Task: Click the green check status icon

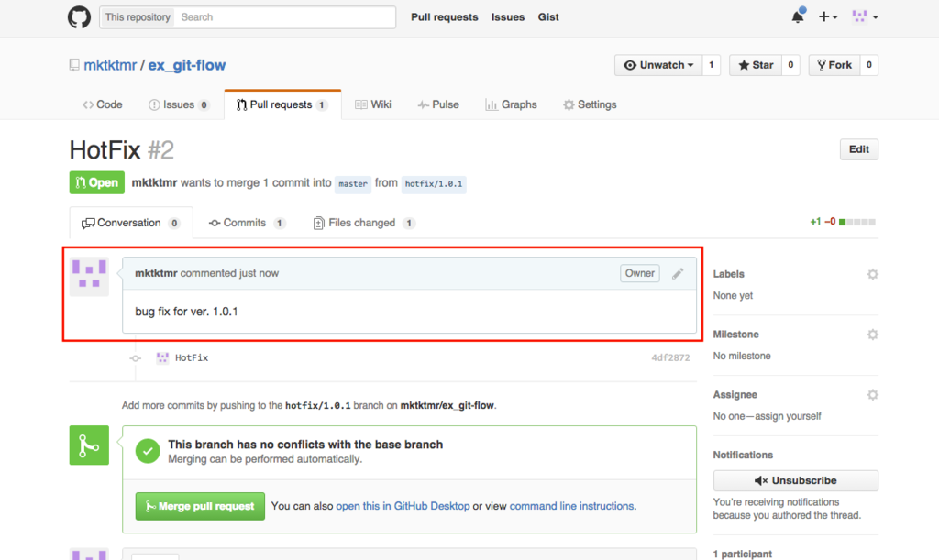Action: pos(148,451)
